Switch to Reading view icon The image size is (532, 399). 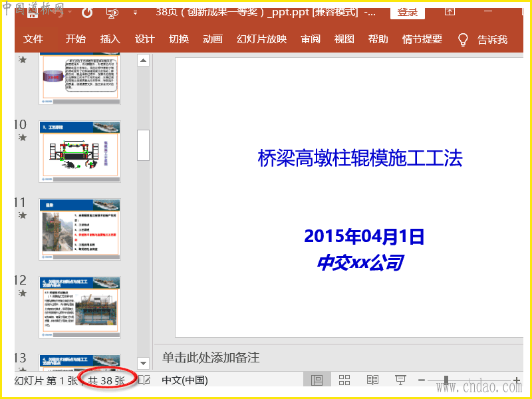[372, 380]
